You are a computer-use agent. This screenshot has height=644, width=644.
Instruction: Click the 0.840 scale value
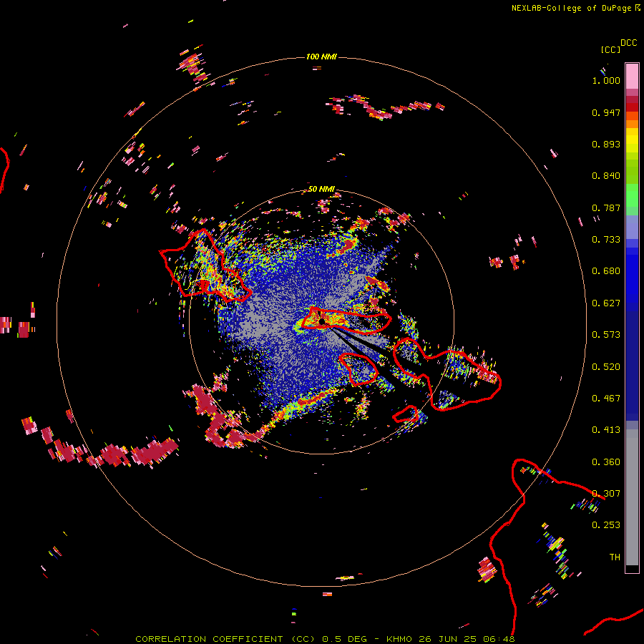click(606, 176)
